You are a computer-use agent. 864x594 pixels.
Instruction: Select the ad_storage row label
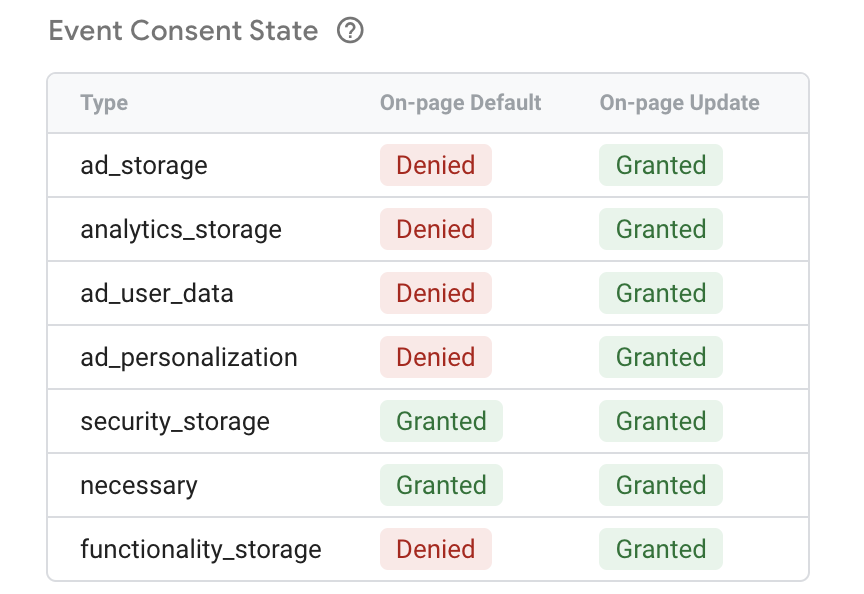144,165
